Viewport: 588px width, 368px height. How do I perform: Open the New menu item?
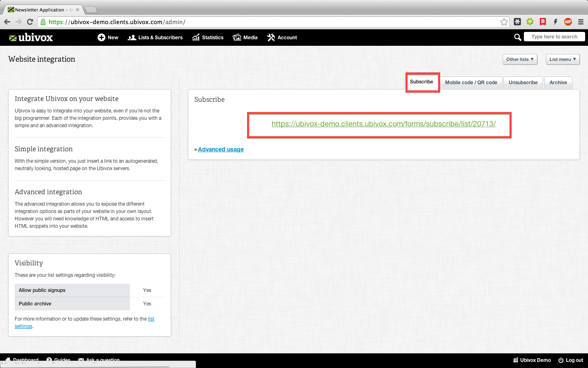pyautogui.click(x=108, y=38)
